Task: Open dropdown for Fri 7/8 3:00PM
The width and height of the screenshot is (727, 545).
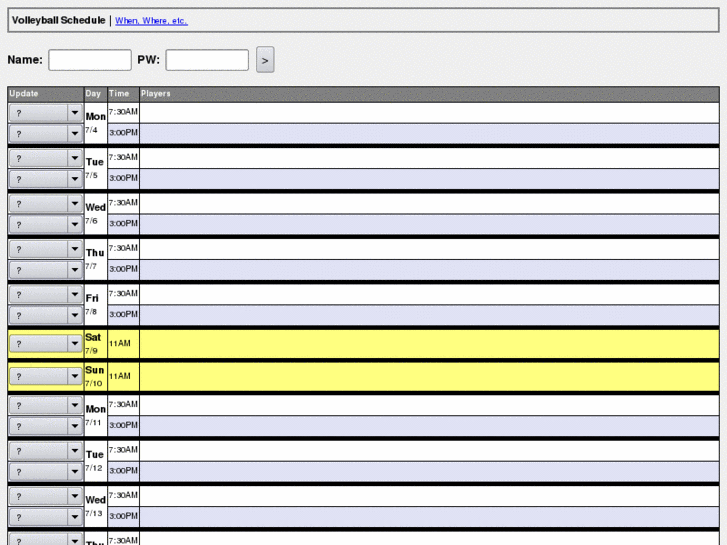Action: click(x=45, y=315)
